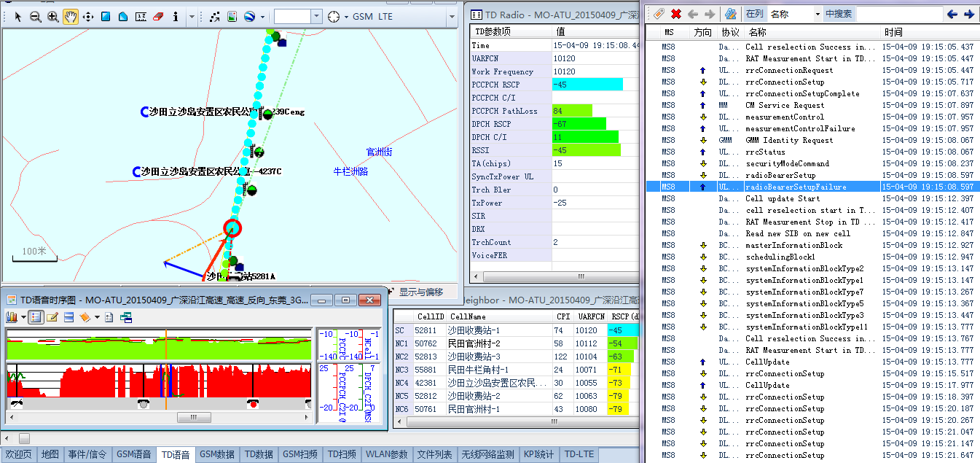The width and height of the screenshot is (980, 463).
Task: Select neighbor cell row 沙田收费站-3
Action: 517,357
